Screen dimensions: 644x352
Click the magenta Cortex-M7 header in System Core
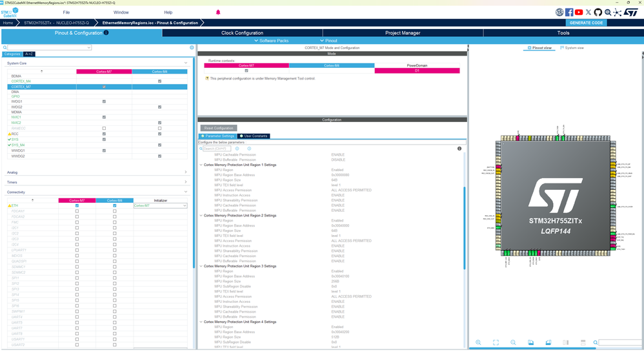[104, 72]
